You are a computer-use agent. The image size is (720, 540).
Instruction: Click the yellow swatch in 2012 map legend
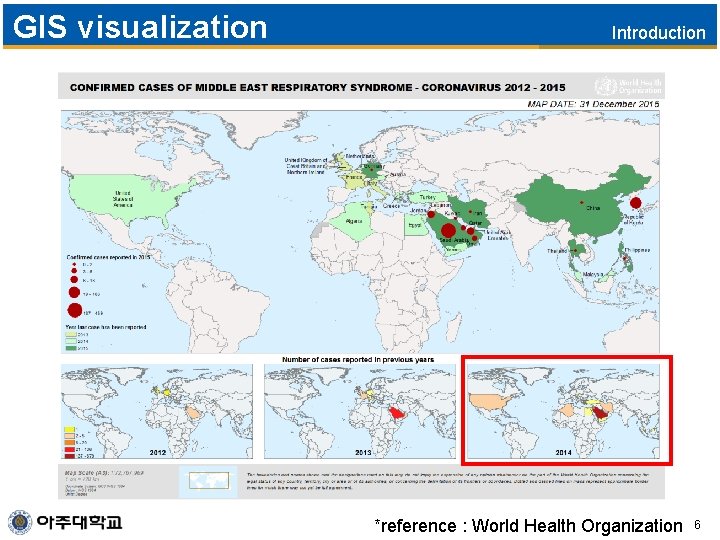(69, 429)
